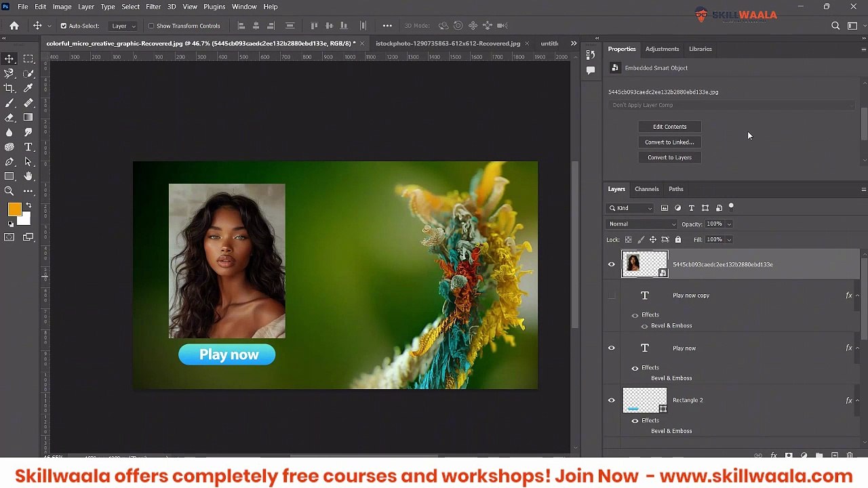
Task: Expand the Opacity percentage dropdown arrow
Action: pos(729,224)
